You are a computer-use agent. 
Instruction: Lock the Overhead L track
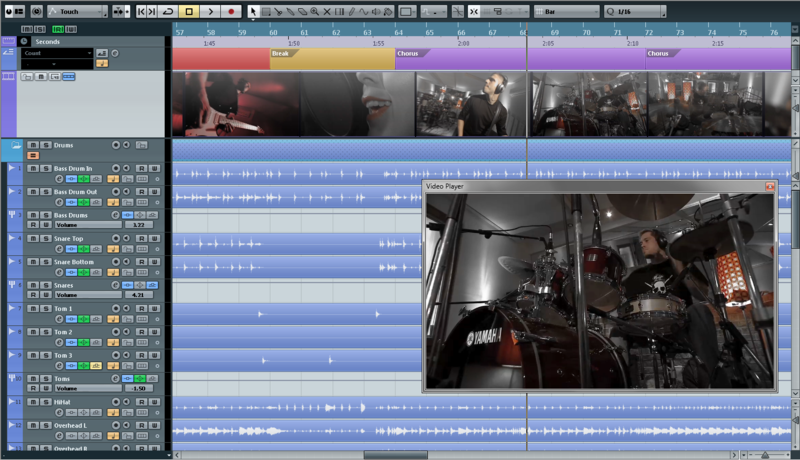click(127, 436)
